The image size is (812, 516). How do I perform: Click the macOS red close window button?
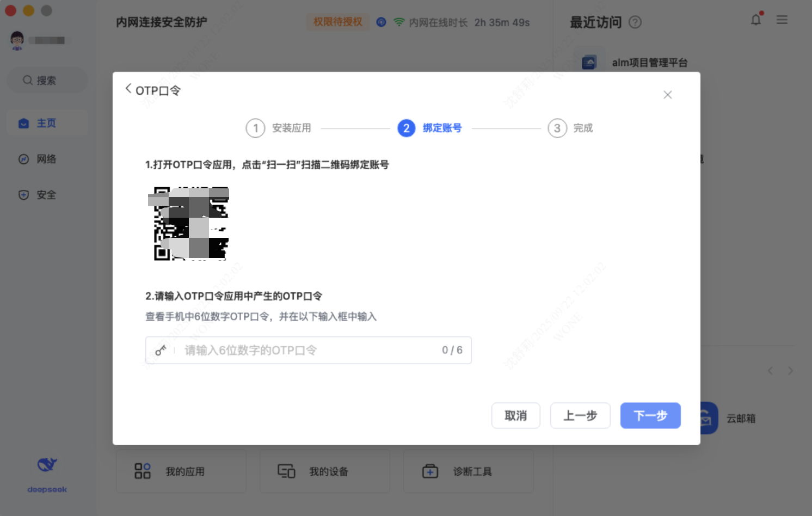tap(10, 10)
